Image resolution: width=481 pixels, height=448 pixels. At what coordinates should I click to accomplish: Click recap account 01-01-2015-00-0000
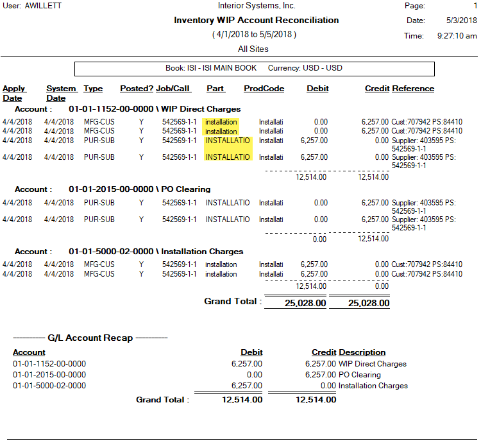click(49, 375)
